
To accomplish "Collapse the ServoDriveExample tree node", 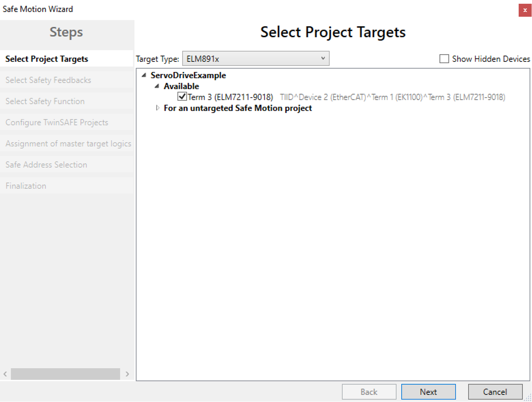I will click(144, 75).
